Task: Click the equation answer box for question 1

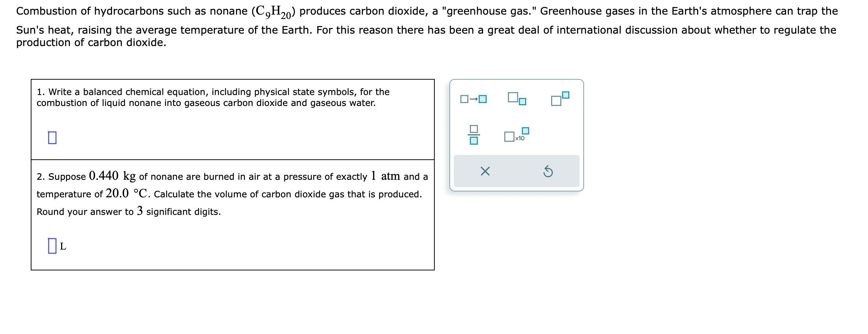Action: click(52, 137)
